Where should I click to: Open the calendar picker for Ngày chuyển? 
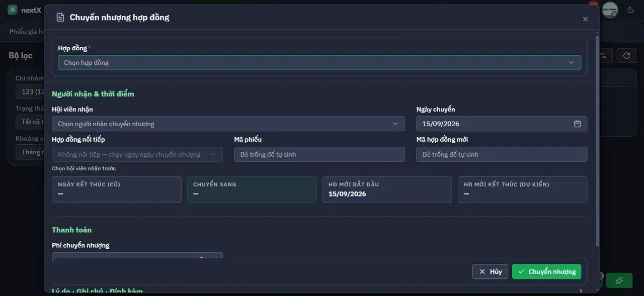tap(578, 124)
